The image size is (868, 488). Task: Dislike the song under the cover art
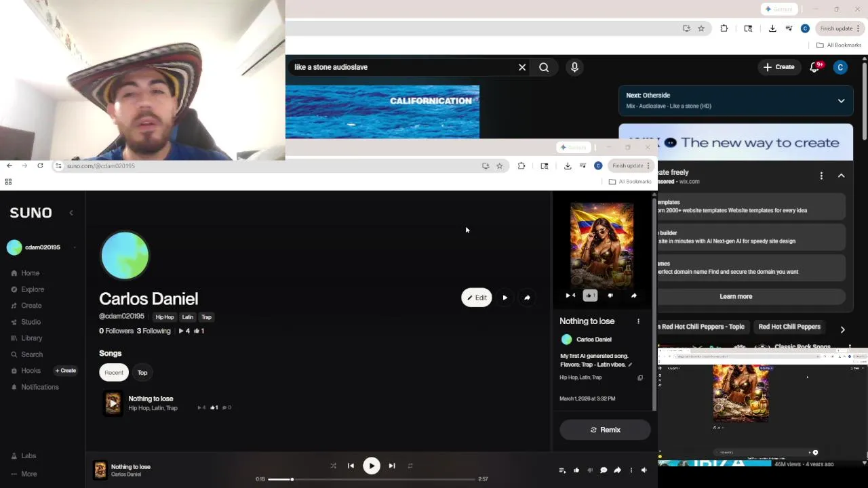point(610,296)
